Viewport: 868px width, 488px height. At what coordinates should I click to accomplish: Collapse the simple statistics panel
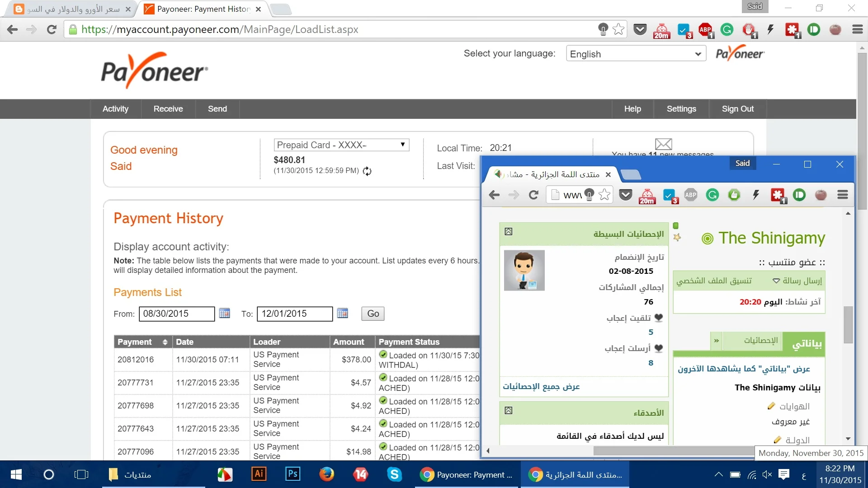pos(509,232)
